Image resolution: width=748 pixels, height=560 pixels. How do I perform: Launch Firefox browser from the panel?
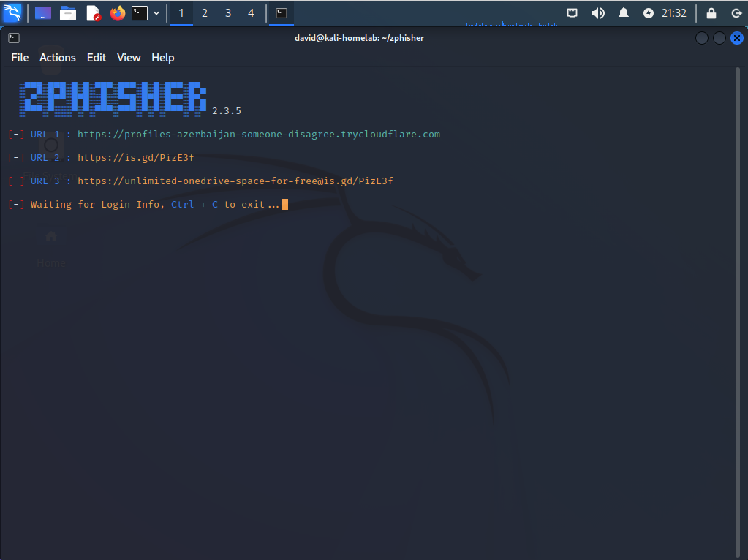[117, 13]
